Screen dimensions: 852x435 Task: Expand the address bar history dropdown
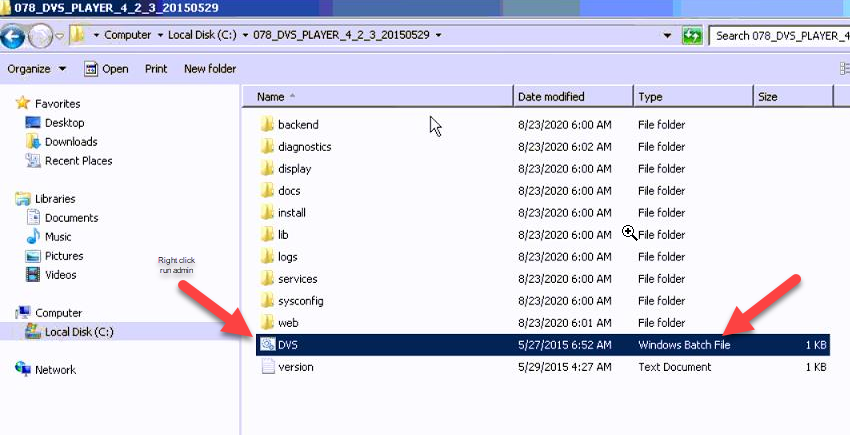pyautogui.click(x=667, y=36)
